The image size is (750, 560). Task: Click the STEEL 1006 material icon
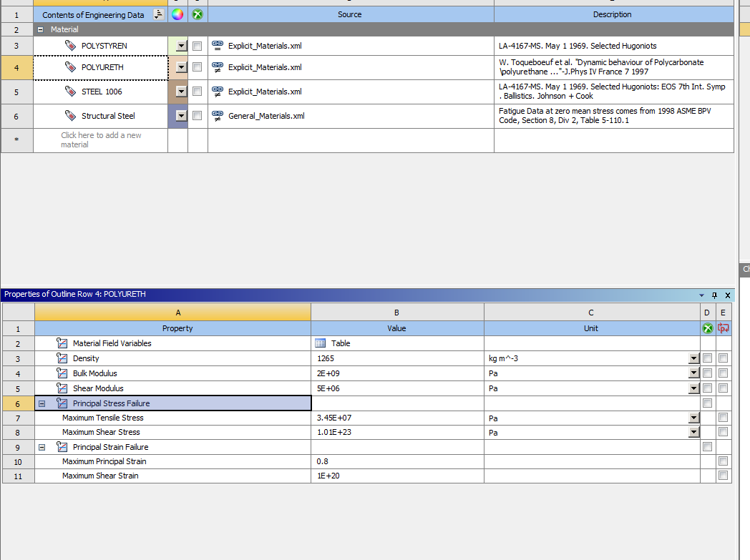[x=70, y=92]
